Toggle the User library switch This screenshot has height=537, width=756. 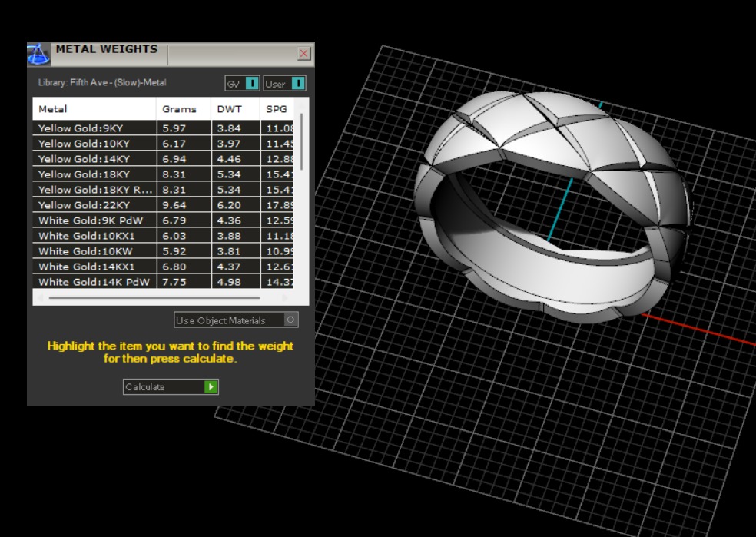[284, 84]
